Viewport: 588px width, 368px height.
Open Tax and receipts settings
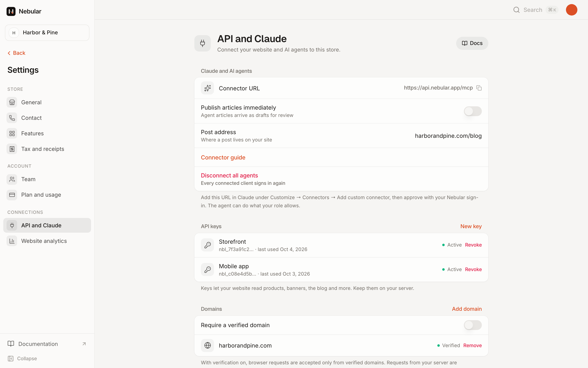47,149
